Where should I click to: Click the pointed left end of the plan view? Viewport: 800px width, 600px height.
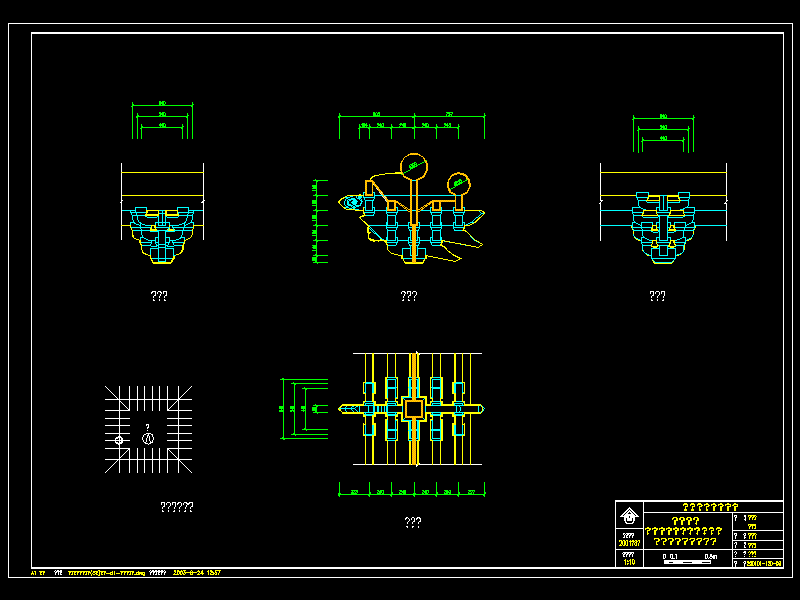tap(349, 409)
